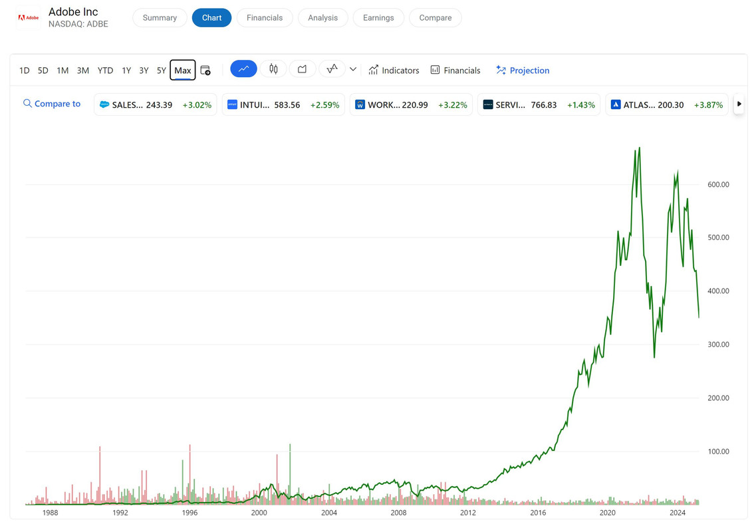
Task: Open the Indicators menu
Action: click(394, 70)
